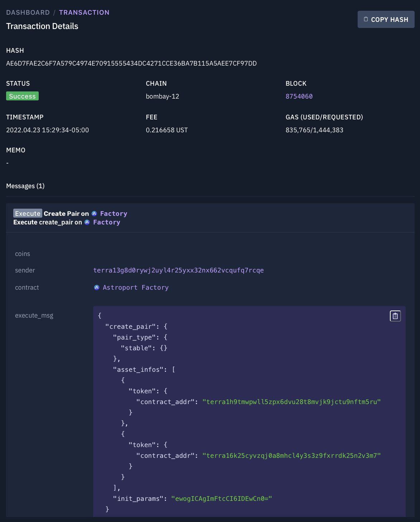Image resolution: width=420 pixels, height=522 pixels.
Task: Click the COPY HASH button
Action: tap(386, 19)
